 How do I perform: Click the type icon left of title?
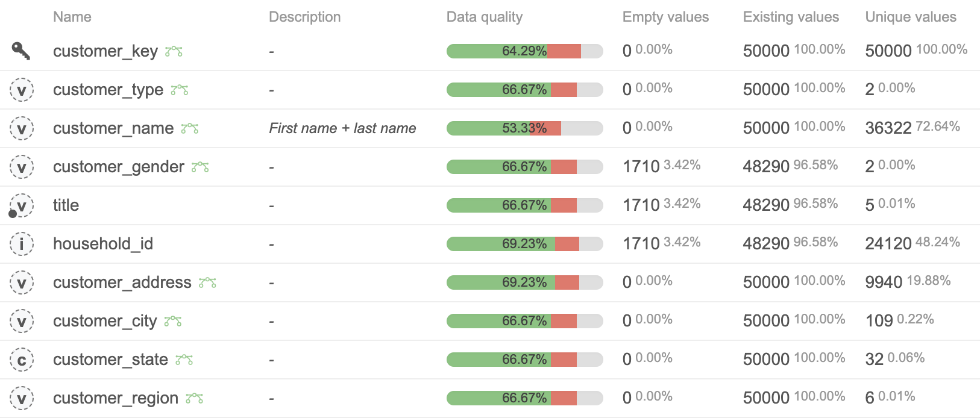[22, 206]
